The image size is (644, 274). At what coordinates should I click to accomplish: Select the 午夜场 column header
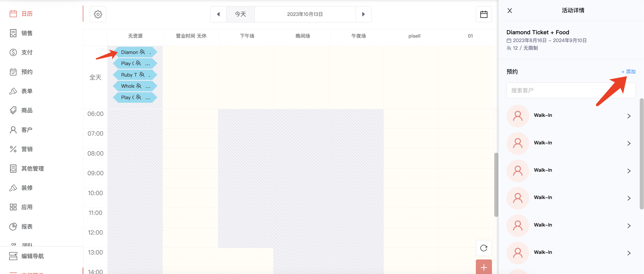tap(359, 36)
